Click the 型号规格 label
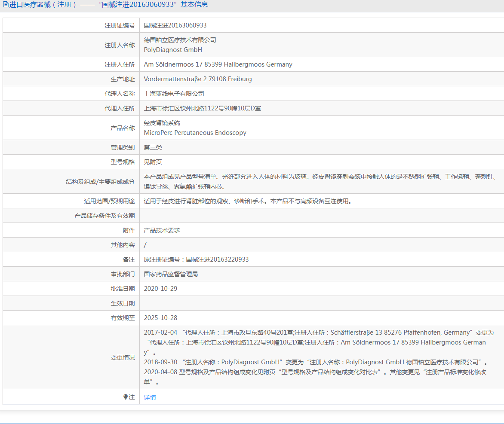504x424 pixels. tap(123, 162)
